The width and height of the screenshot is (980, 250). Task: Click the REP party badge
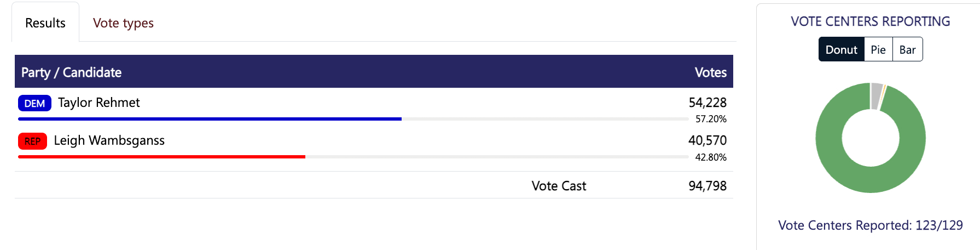(x=32, y=141)
